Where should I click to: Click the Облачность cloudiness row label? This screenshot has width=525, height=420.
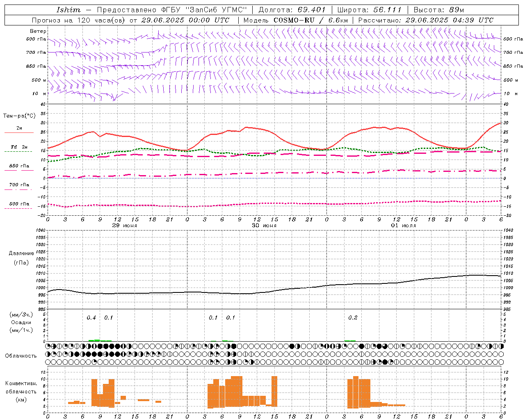click(x=21, y=356)
